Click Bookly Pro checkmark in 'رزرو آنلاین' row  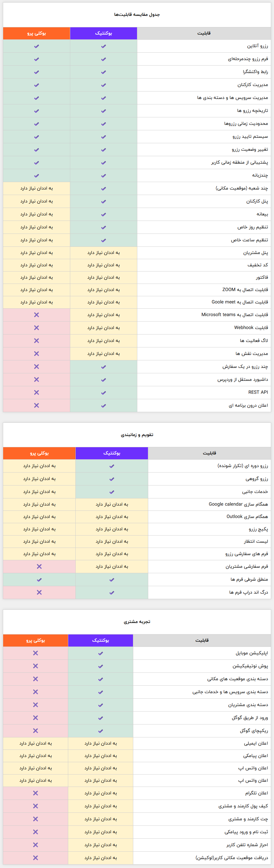point(36,46)
